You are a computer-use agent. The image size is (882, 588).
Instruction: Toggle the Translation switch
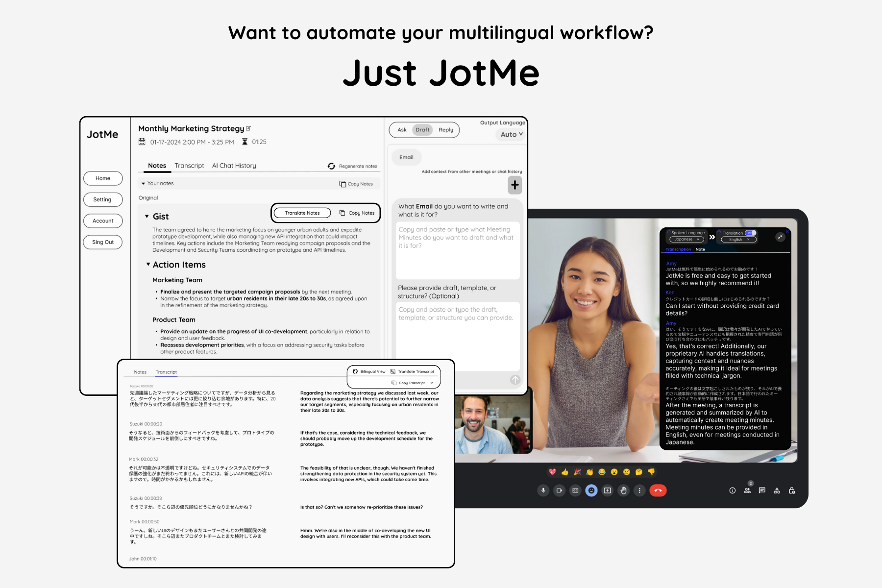point(751,233)
